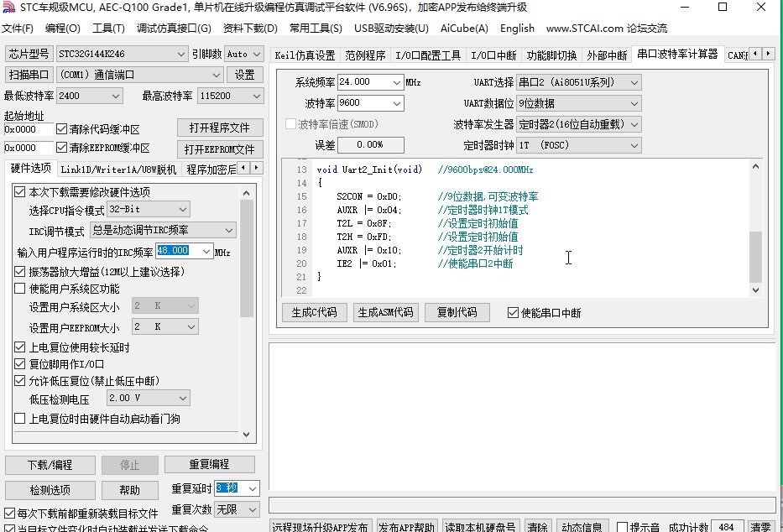Uncheck 使能串口中断 checkbox
This screenshot has width=783, height=532.
tap(513, 313)
